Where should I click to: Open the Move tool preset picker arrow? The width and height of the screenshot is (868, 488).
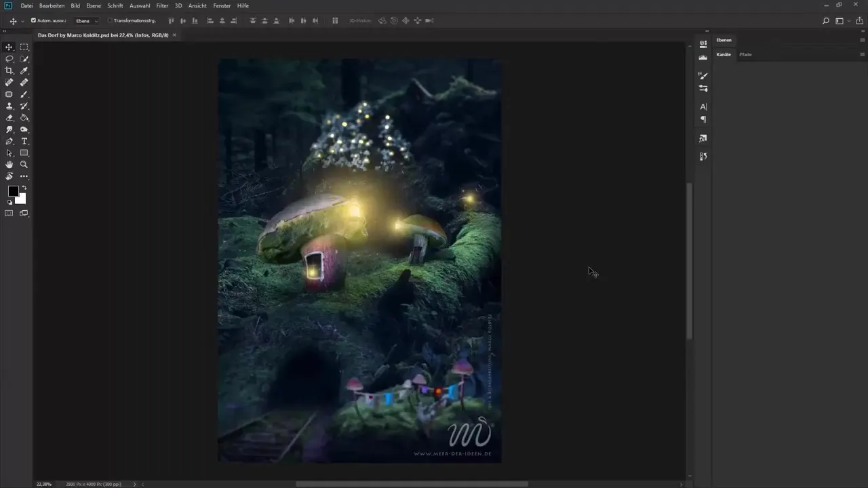(x=22, y=21)
